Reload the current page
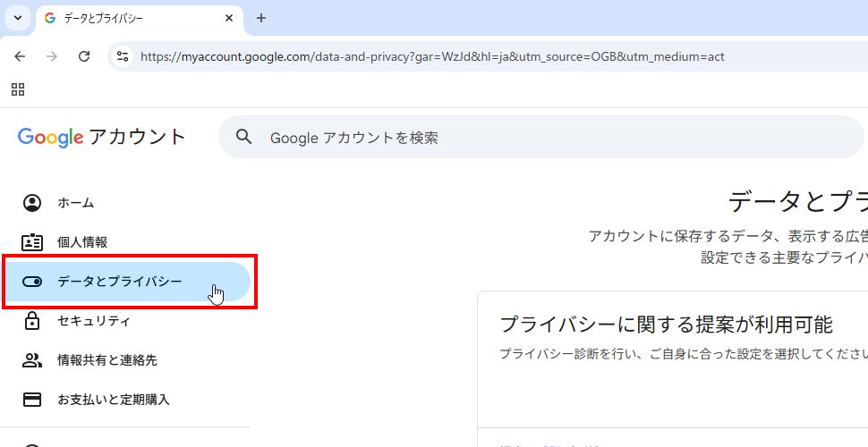 [x=84, y=56]
